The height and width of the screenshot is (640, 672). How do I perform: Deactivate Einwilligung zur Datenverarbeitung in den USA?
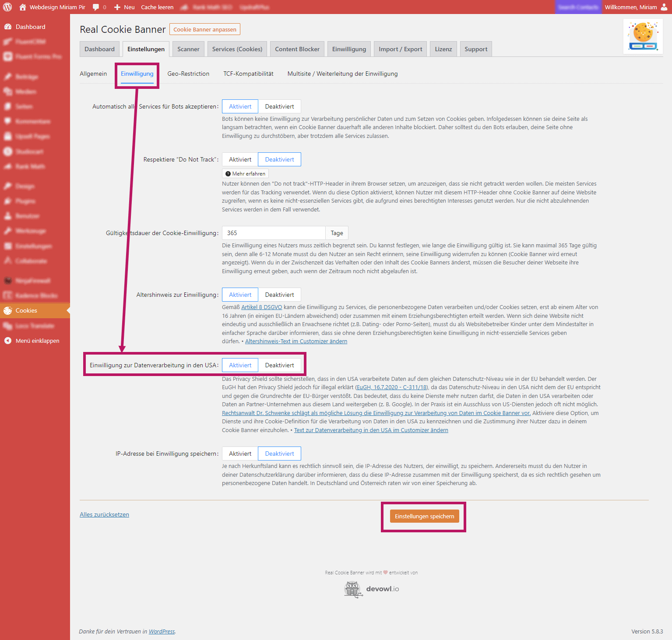(x=279, y=365)
